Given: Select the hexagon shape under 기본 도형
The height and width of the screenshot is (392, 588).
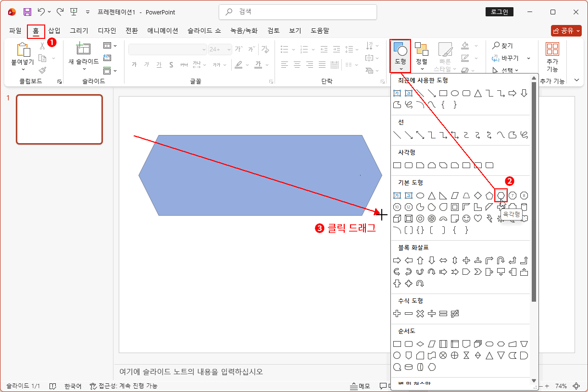Looking at the screenshot, I should (501, 195).
